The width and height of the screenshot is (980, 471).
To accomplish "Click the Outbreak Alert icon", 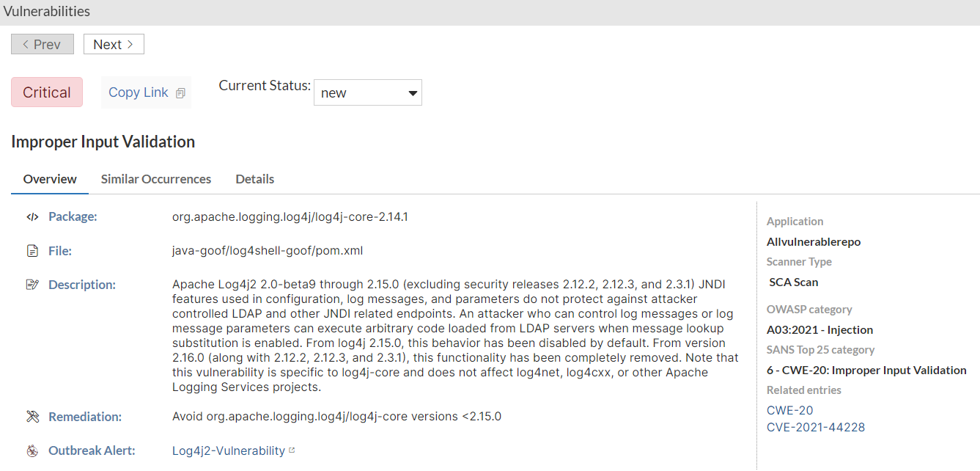I will point(32,450).
